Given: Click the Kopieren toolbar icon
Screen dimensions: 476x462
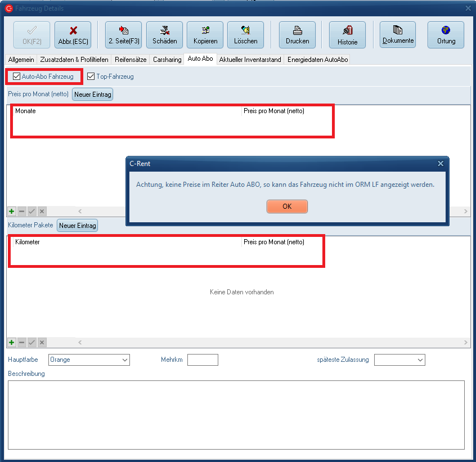Looking at the screenshot, I should click(205, 35).
